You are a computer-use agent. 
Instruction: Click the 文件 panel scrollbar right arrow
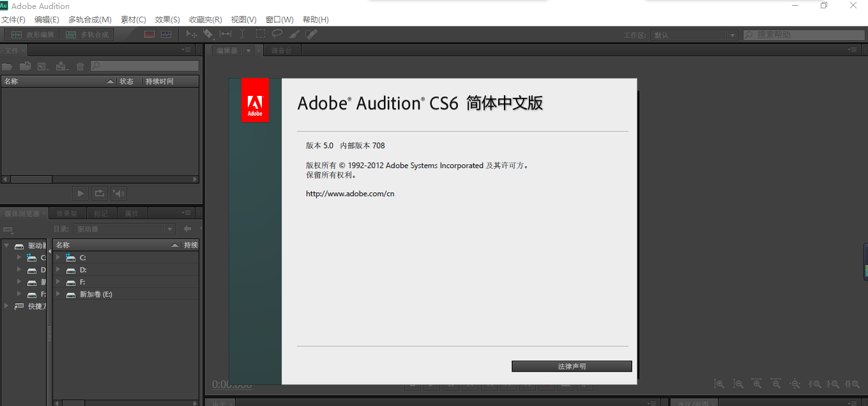click(x=195, y=180)
